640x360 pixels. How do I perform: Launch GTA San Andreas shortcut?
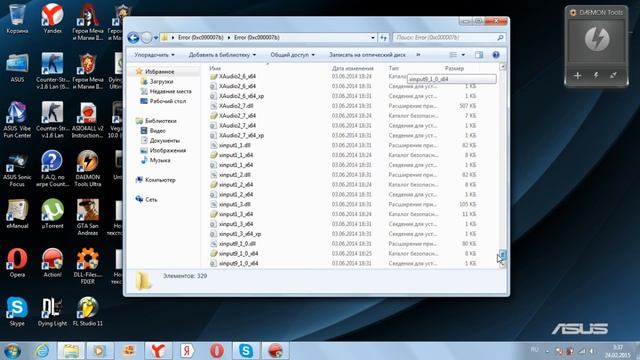(87, 217)
